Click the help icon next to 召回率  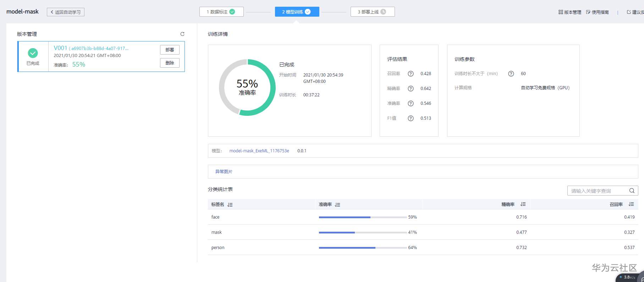tap(411, 74)
